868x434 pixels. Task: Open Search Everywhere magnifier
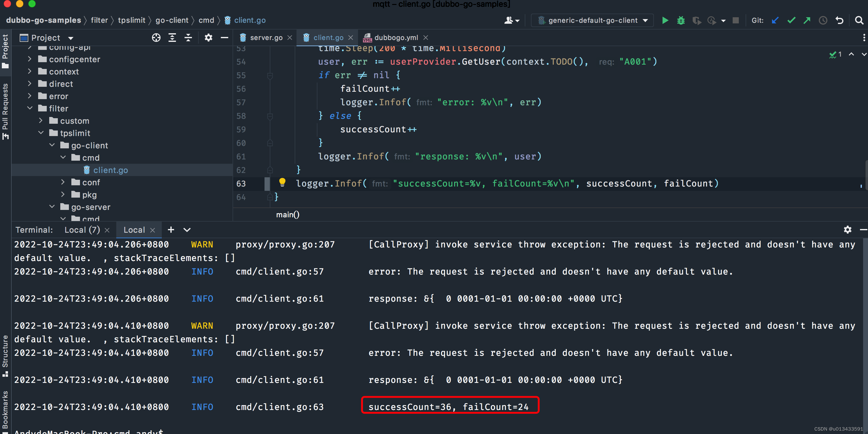[859, 20]
